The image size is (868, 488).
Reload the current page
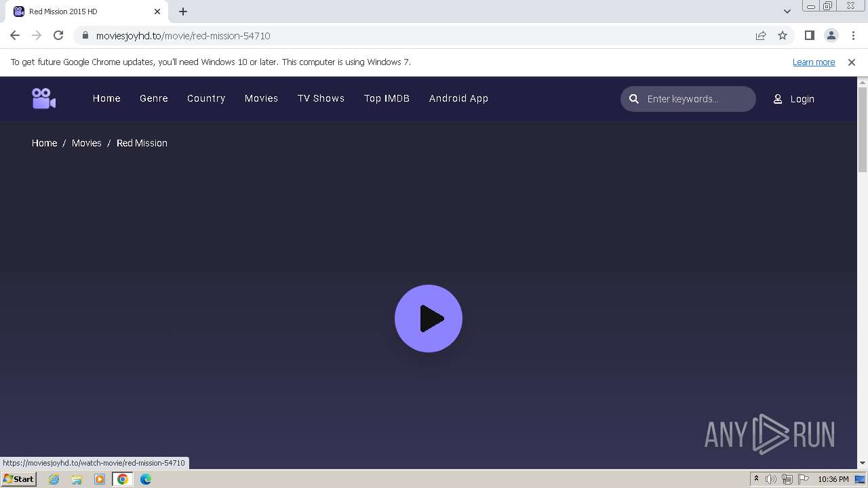point(58,35)
